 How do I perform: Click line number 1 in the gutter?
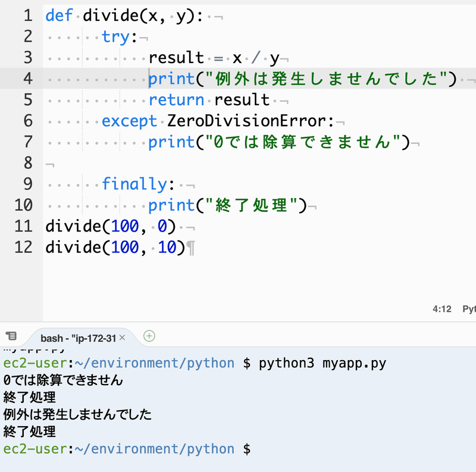coord(27,15)
